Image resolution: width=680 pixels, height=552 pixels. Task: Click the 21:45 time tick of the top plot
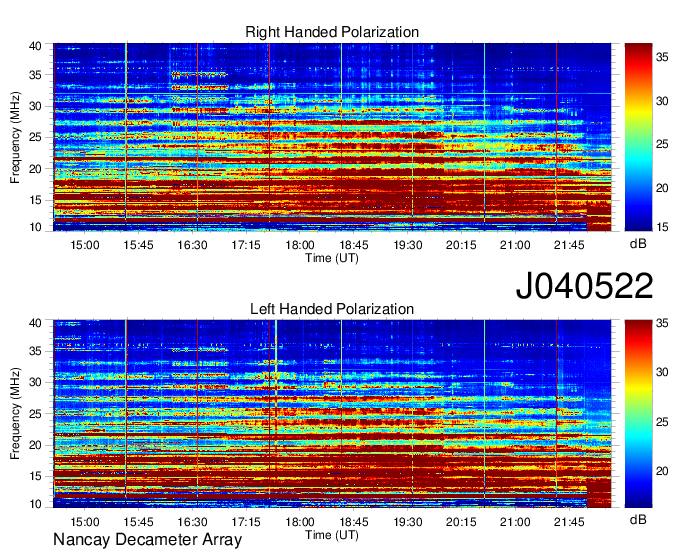tap(569, 245)
